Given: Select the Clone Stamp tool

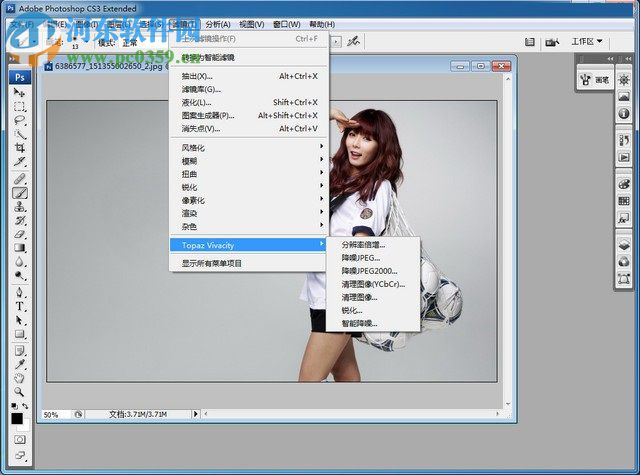Looking at the screenshot, I should (x=20, y=206).
